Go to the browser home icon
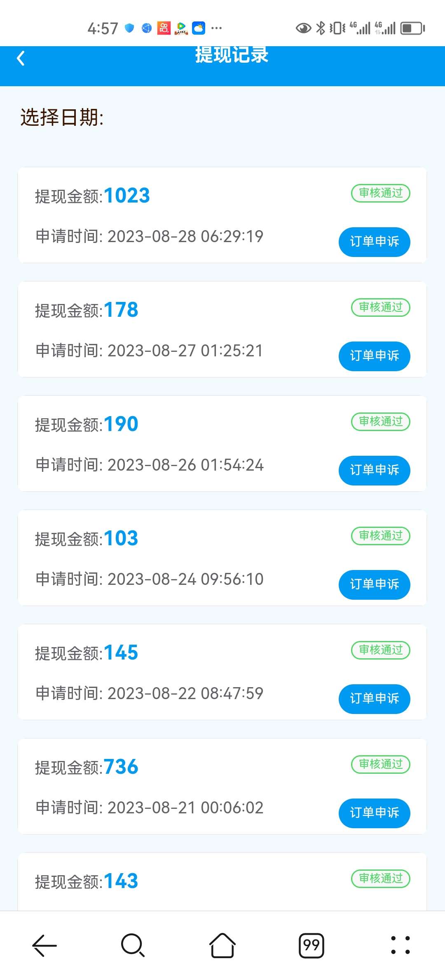 [222, 945]
